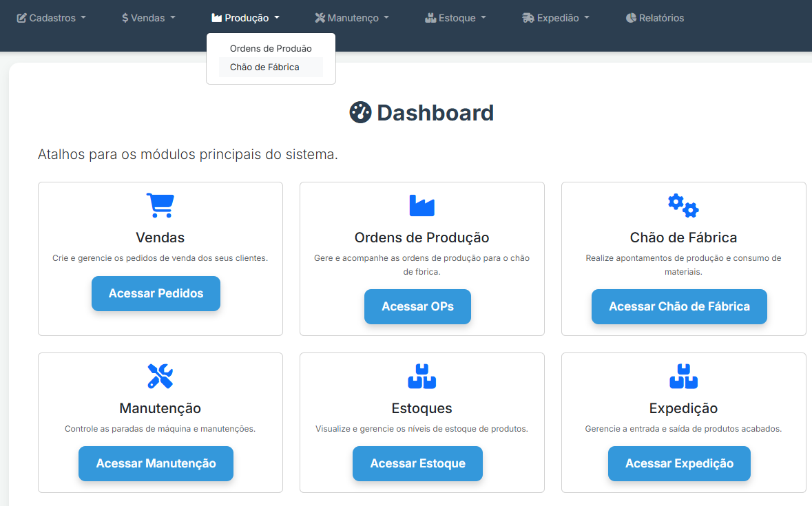The width and height of the screenshot is (812, 506).
Task: Select Ordens de Produção from the open menu
Action: click(x=271, y=49)
